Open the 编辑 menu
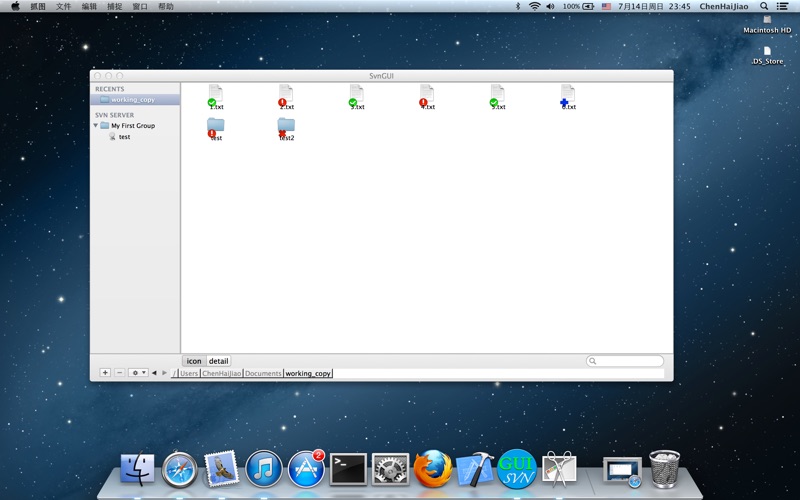The width and height of the screenshot is (800, 500). [x=89, y=6]
